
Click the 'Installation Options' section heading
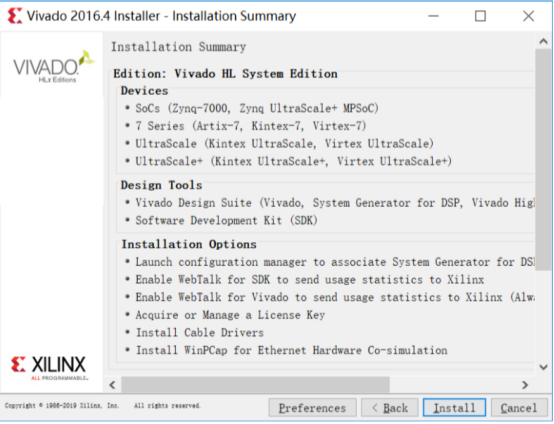coord(189,244)
